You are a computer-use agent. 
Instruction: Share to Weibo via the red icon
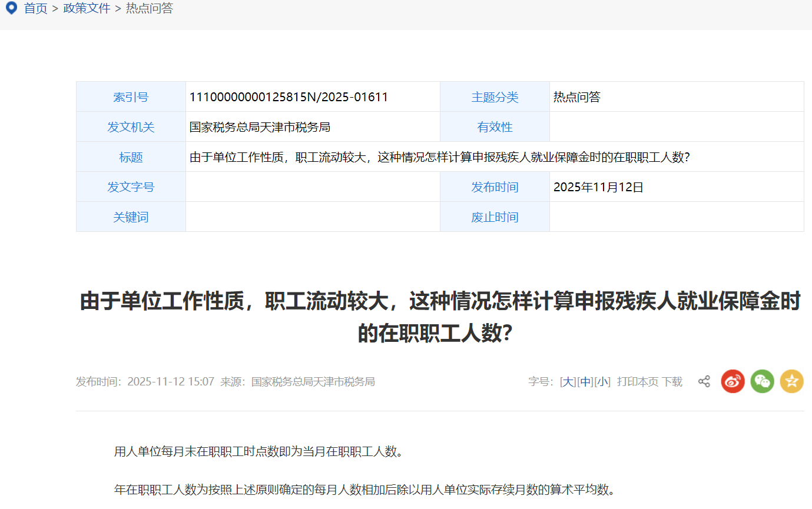click(x=733, y=381)
